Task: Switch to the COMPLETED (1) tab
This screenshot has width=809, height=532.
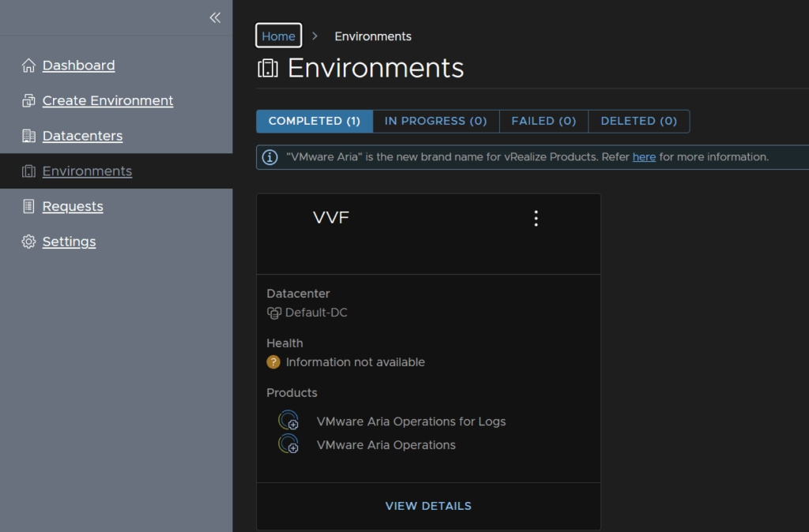Action: (x=314, y=121)
